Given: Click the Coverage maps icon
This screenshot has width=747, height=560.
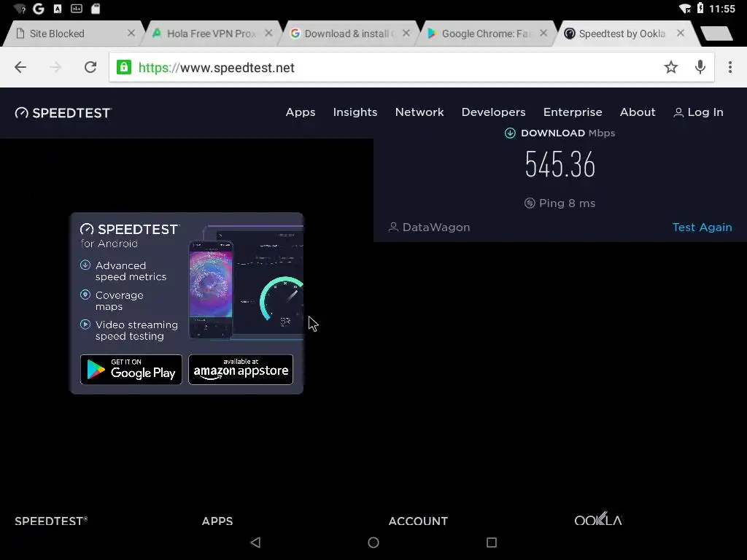Looking at the screenshot, I should (85, 295).
